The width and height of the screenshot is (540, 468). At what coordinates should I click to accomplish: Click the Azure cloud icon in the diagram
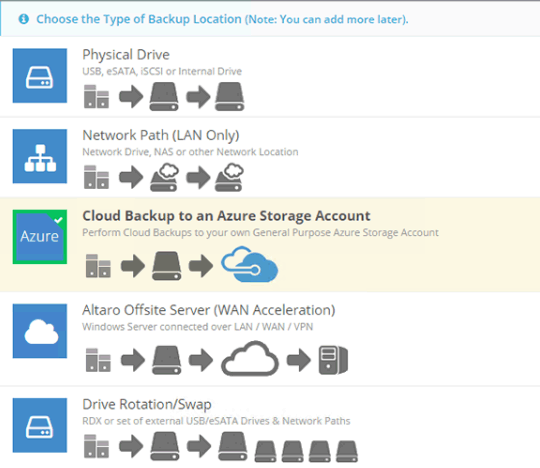pyautogui.click(x=250, y=264)
